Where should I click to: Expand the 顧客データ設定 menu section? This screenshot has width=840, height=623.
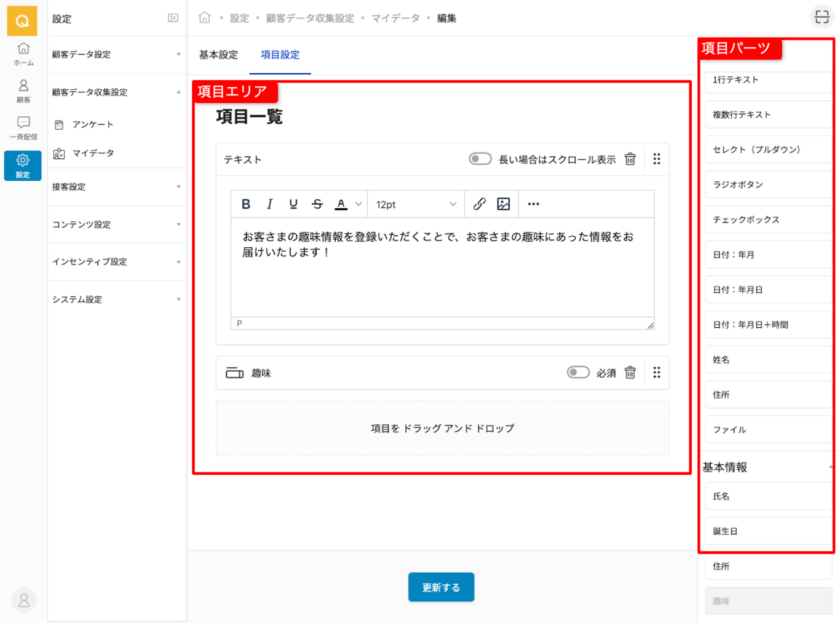click(x=116, y=55)
